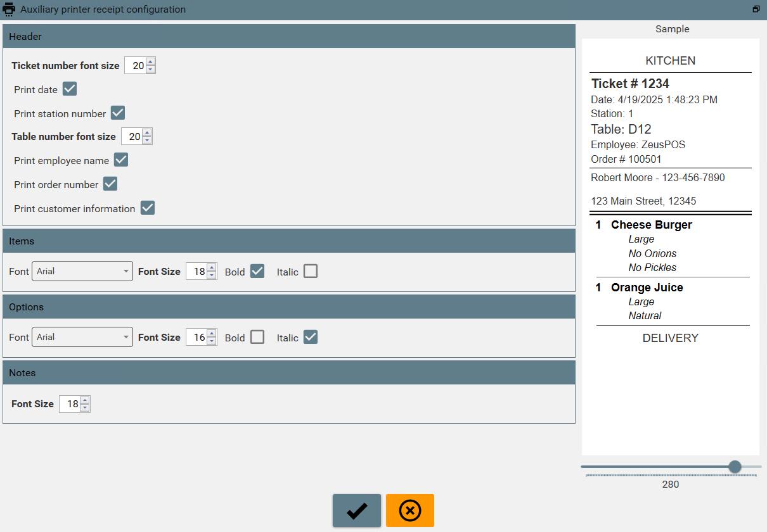Viewport: 767px width, 532px height.
Task: Click the '280' slider value label
Action: coord(671,484)
